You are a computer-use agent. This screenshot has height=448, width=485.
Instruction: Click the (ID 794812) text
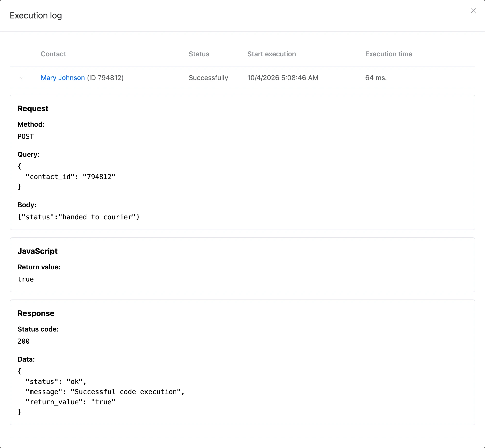pyautogui.click(x=105, y=78)
